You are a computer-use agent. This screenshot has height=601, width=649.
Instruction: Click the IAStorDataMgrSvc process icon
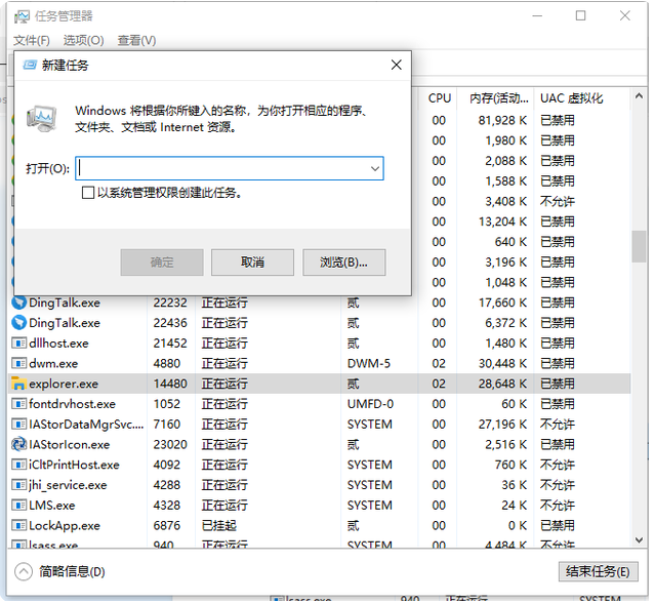pyautogui.click(x=19, y=424)
